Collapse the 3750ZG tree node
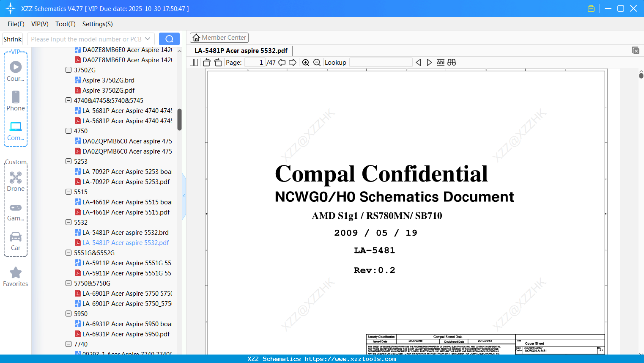Image resolution: width=644 pixels, height=363 pixels. pos(69,70)
